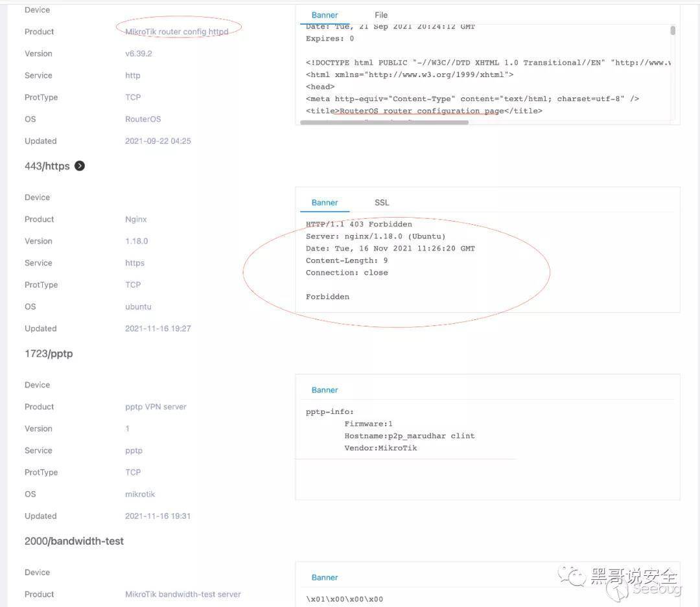Click the Firmware:1 banner line
This screenshot has height=607, width=700.
coord(368,424)
